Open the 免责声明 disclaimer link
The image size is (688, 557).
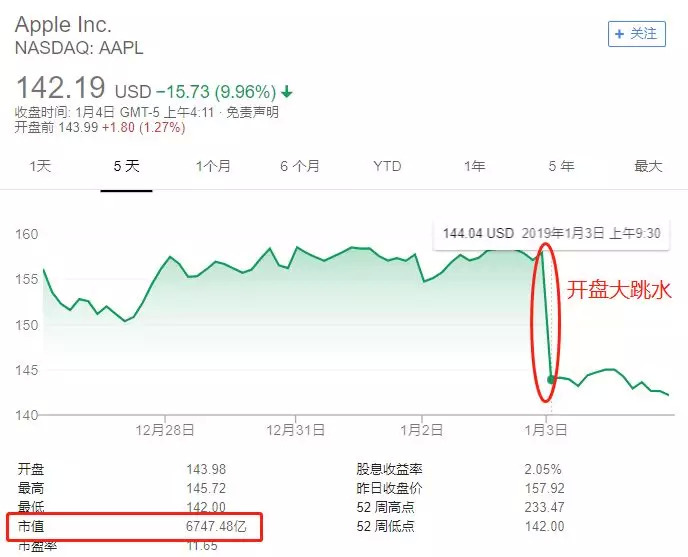(252, 112)
